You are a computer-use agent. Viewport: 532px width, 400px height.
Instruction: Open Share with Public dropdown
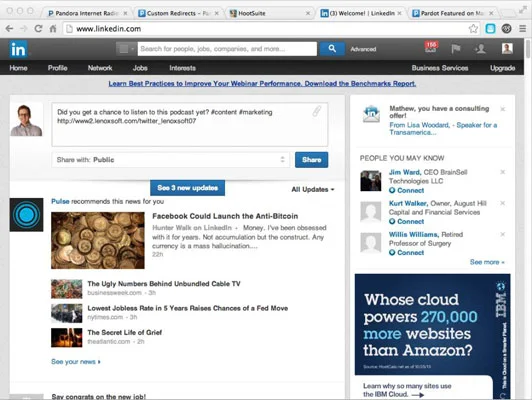point(171,160)
